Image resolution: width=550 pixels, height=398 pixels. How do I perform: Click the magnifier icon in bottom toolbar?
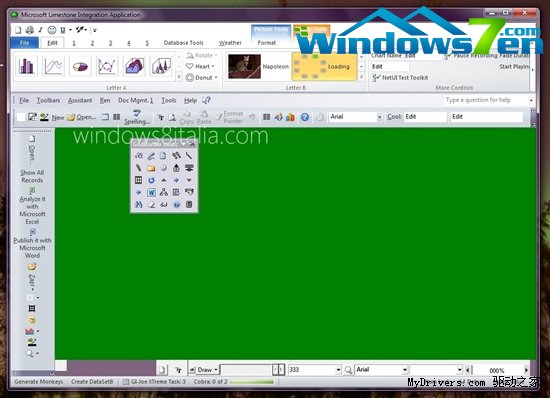click(348, 370)
